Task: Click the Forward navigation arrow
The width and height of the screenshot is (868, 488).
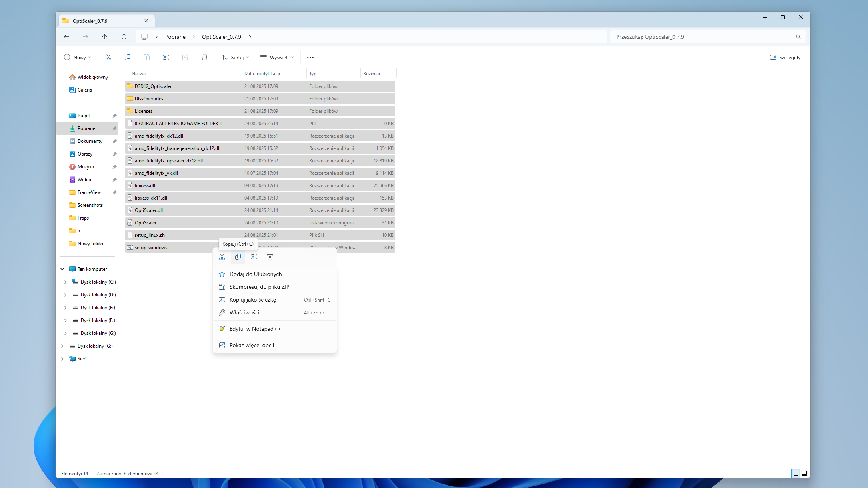Action: (86, 37)
